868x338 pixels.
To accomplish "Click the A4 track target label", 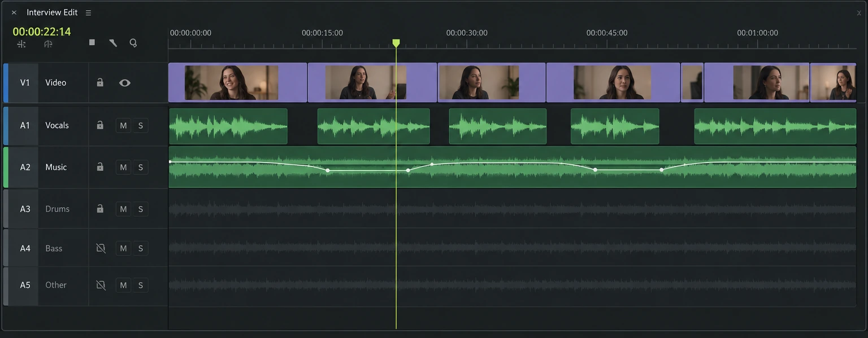I will [x=25, y=248].
